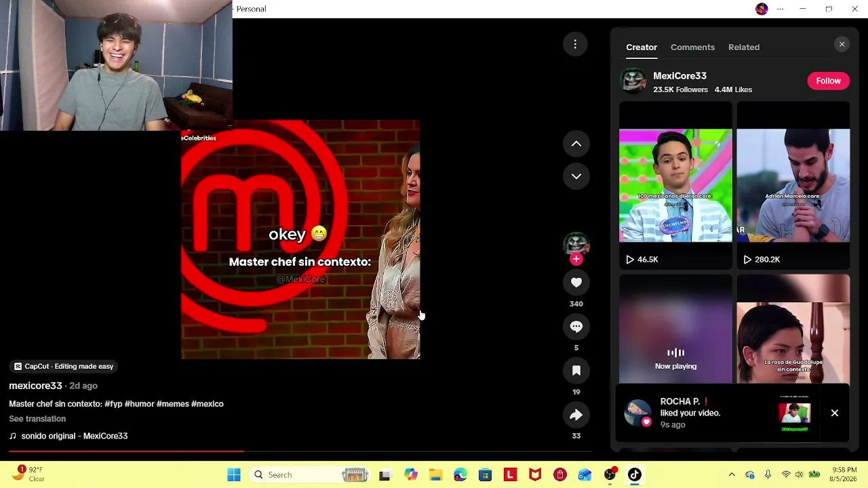Bookmark the video to favorites
Screen dimensions: 868x488
tap(576, 371)
